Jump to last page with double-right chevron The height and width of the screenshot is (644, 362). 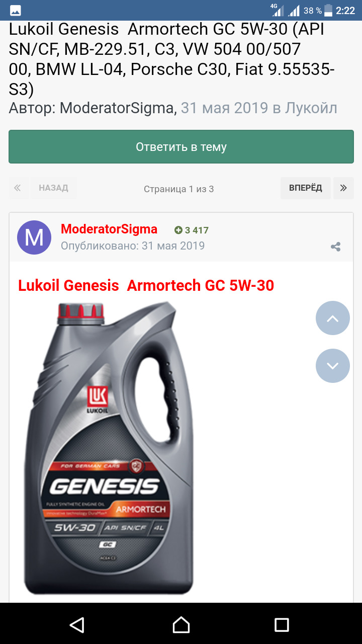point(343,188)
